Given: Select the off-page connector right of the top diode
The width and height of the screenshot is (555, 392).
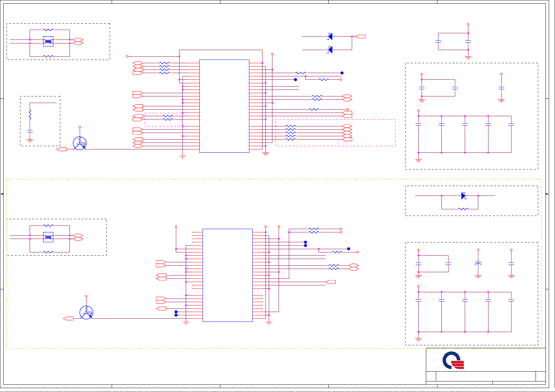Looking at the screenshot, I should pyautogui.click(x=360, y=36).
